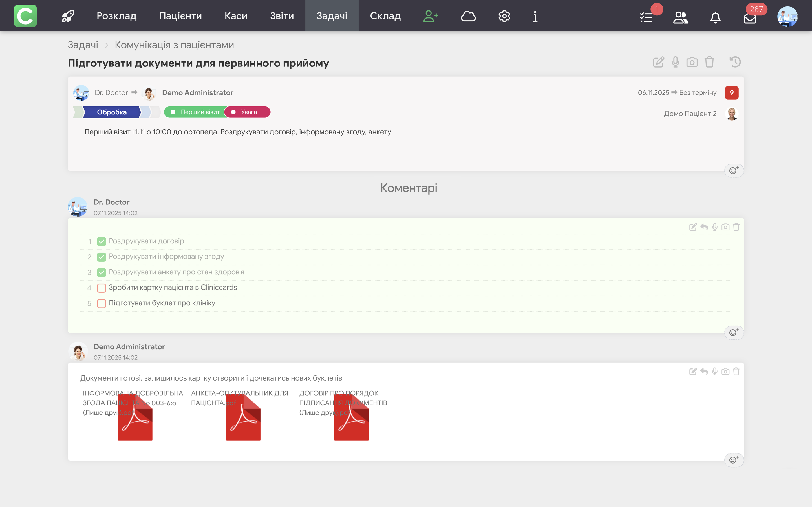Add reaction to Demo Administrator's comment

[734, 460]
